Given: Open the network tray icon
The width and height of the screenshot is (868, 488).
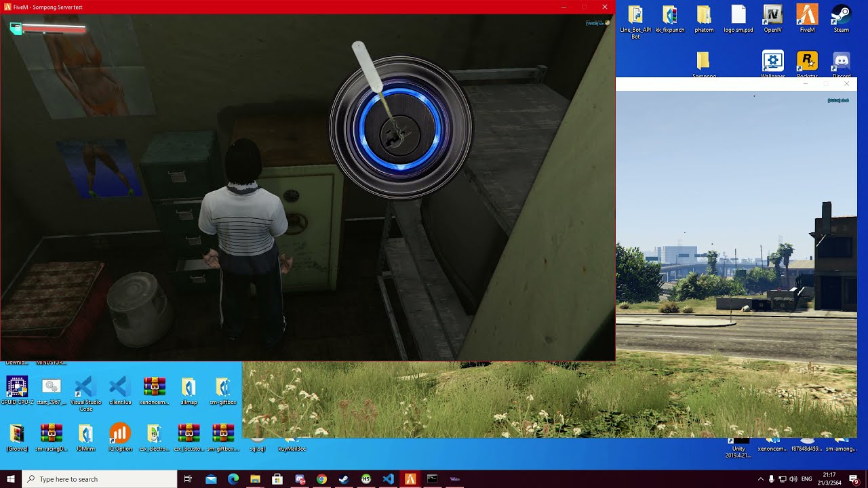Looking at the screenshot, I should (x=783, y=479).
